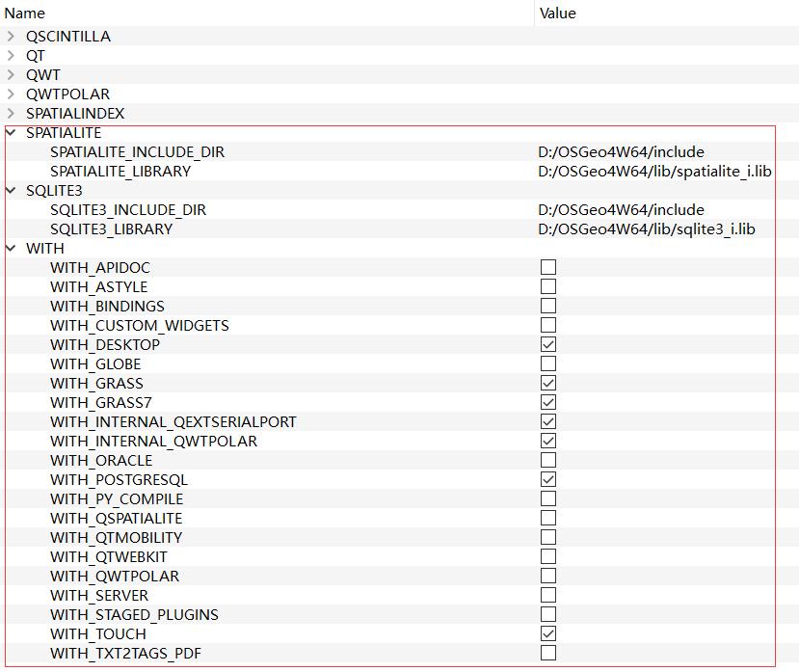The width and height of the screenshot is (799, 672).
Task: Select the SPATIALITE group label
Action: [64, 132]
